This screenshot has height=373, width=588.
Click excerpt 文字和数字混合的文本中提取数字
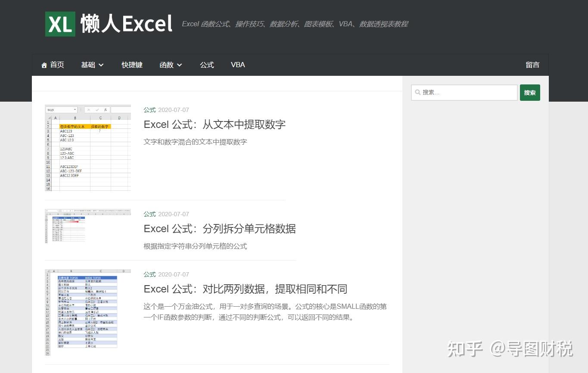195,142
